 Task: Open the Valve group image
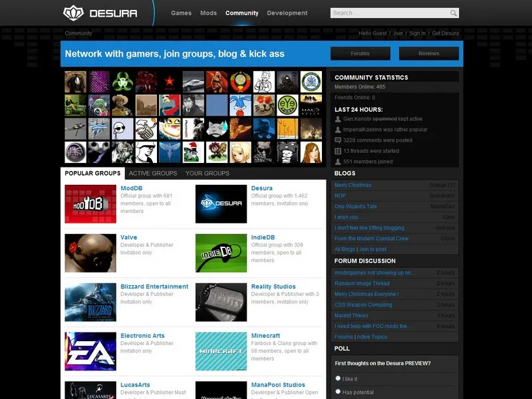[x=90, y=253]
